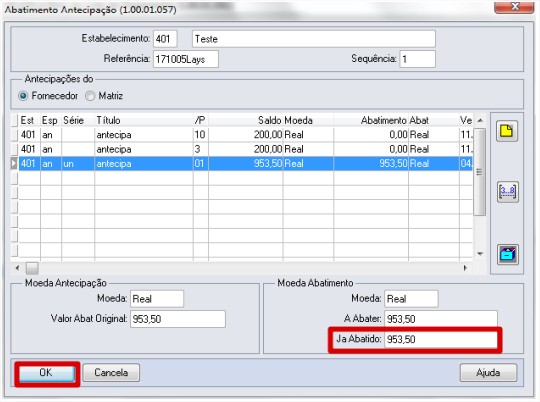Click the table scroll up arrow

(480, 120)
